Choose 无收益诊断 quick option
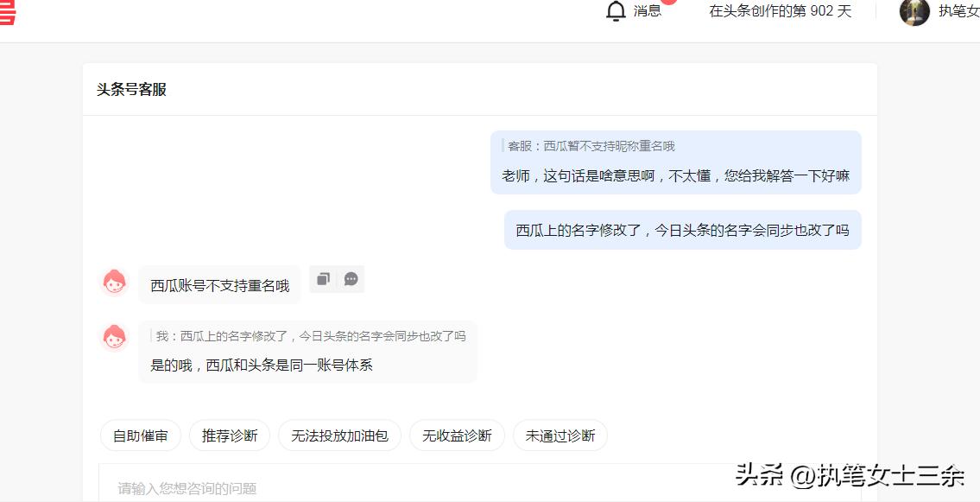 tap(457, 435)
